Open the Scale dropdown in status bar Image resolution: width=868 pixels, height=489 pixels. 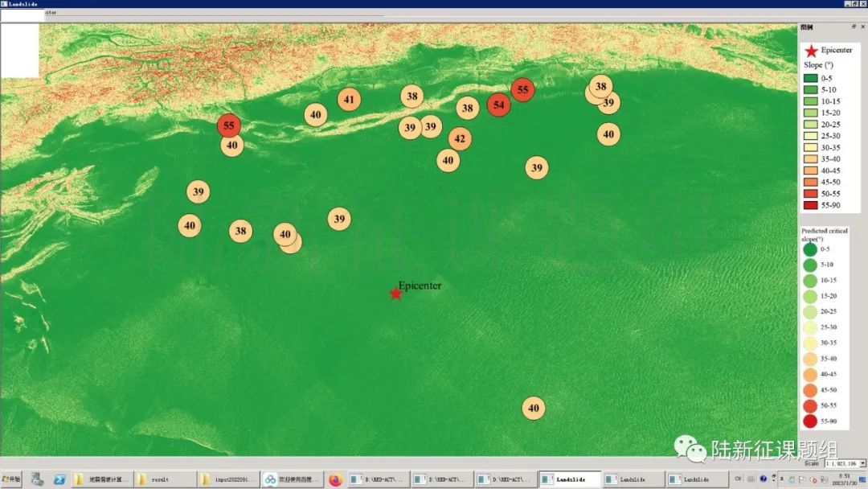point(862,464)
